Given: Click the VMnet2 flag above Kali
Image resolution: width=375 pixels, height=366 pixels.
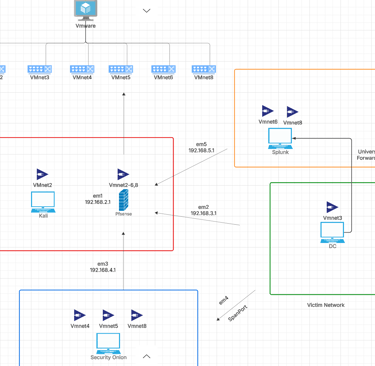Looking at the screenshot, I should [x=42, y=174].
